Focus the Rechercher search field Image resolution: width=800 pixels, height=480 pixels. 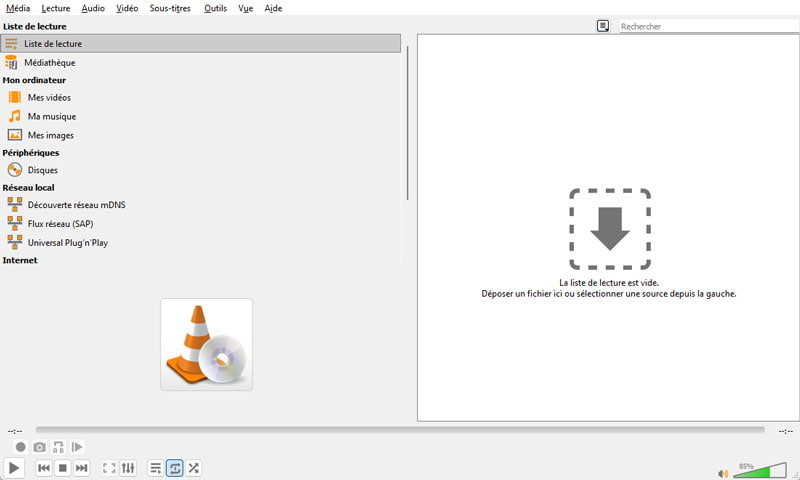click(709, 27)
